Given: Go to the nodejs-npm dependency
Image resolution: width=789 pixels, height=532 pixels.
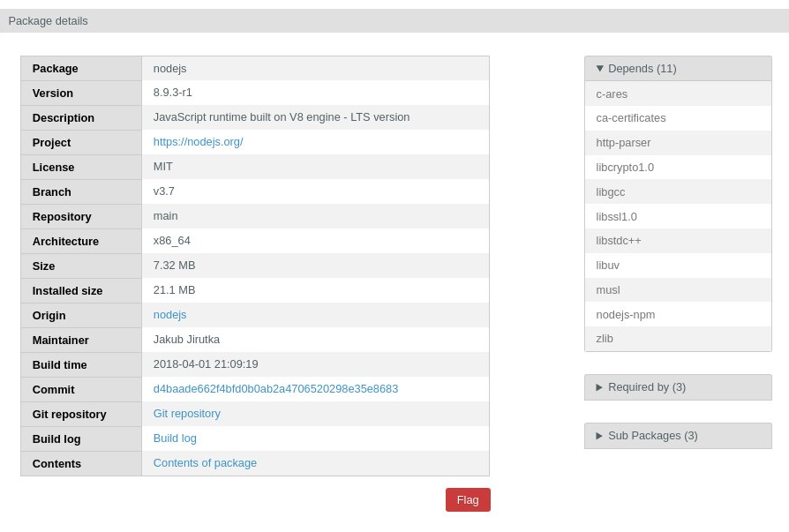Looking at the screenshot, I should [x=625, y=315].
